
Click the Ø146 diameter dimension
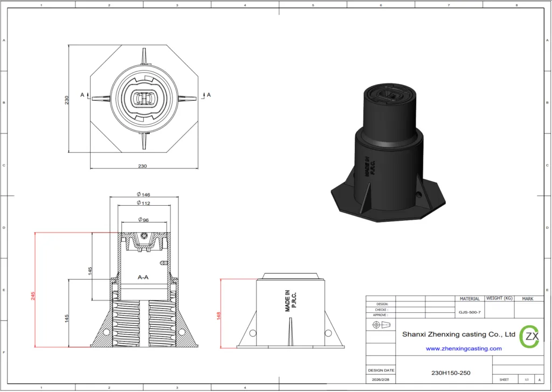tap(143, 194)
